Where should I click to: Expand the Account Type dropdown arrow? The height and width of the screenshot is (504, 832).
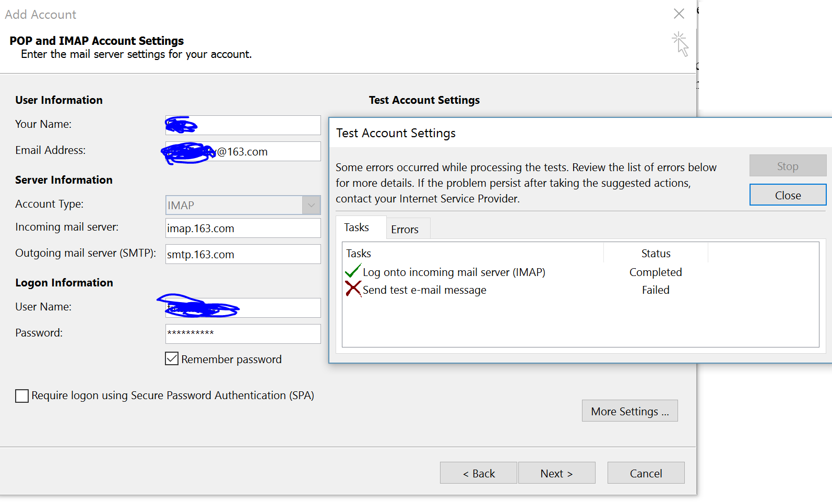[x=311, y=205]
